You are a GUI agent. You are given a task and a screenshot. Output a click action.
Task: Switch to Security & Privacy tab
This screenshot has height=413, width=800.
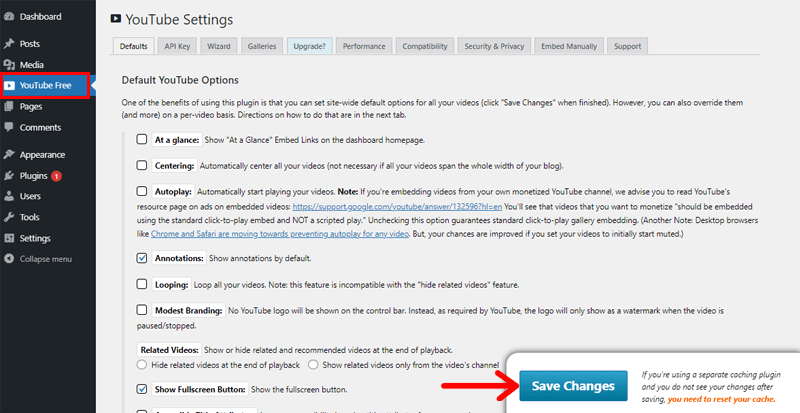(x=494, y=46)
